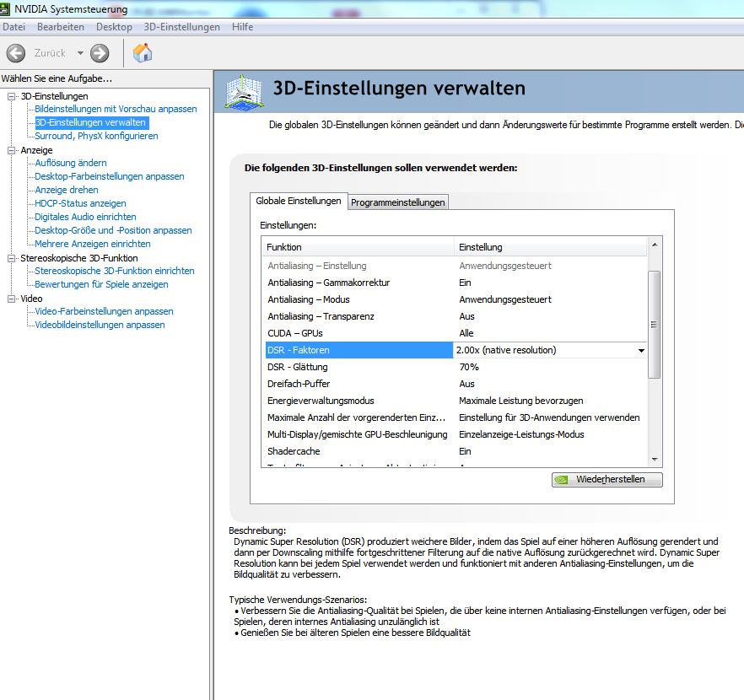Viewport: 744px width, 700px height.
Task: Click Maximale Leistung bevorzugen value
Action: point(521,401)
